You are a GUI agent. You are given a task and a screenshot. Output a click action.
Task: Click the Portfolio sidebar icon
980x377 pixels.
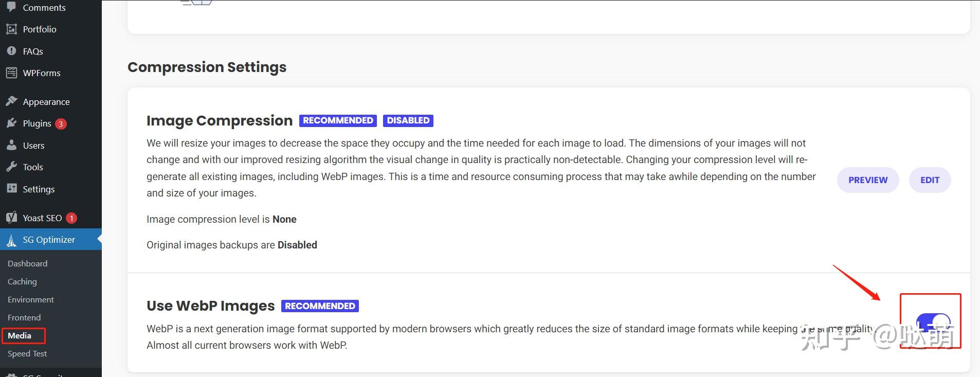tap(11, 29)
